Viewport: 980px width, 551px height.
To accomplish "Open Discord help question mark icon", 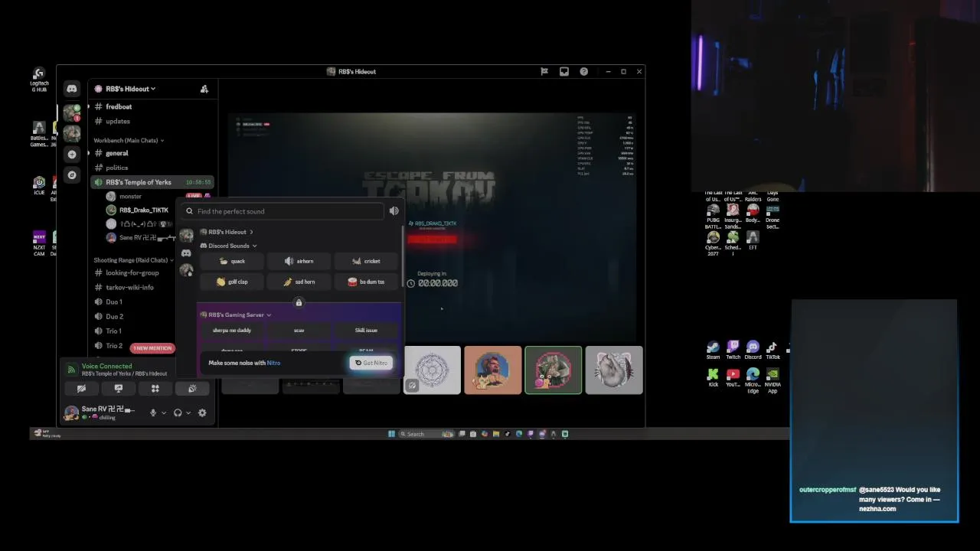I will (584, 71).
